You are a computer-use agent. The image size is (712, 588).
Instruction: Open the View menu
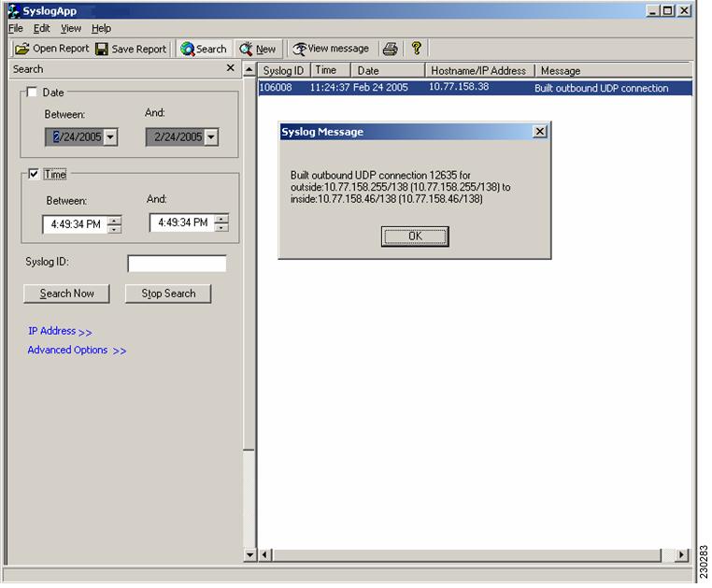click(71, 28)
